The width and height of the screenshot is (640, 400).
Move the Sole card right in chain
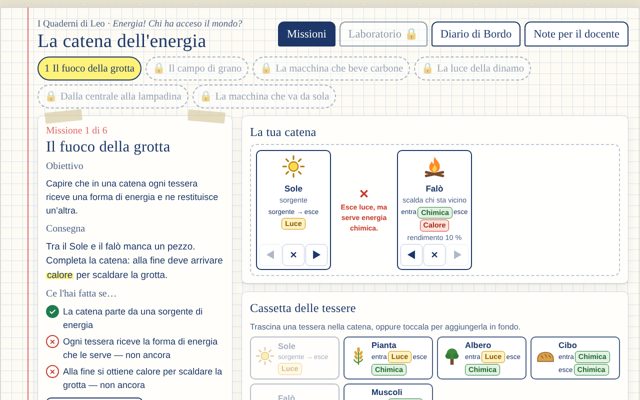(x=316, y=255)
